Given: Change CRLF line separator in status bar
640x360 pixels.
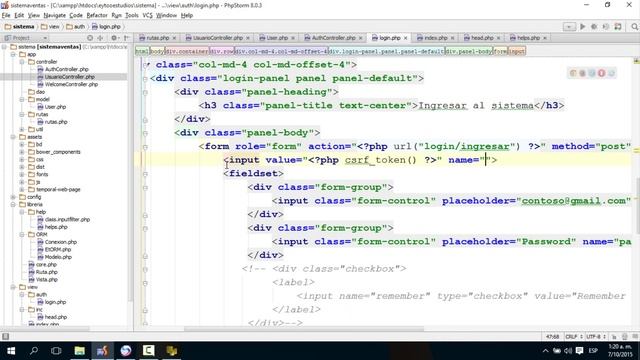Looking at the screenshot, I should (573, 337).
